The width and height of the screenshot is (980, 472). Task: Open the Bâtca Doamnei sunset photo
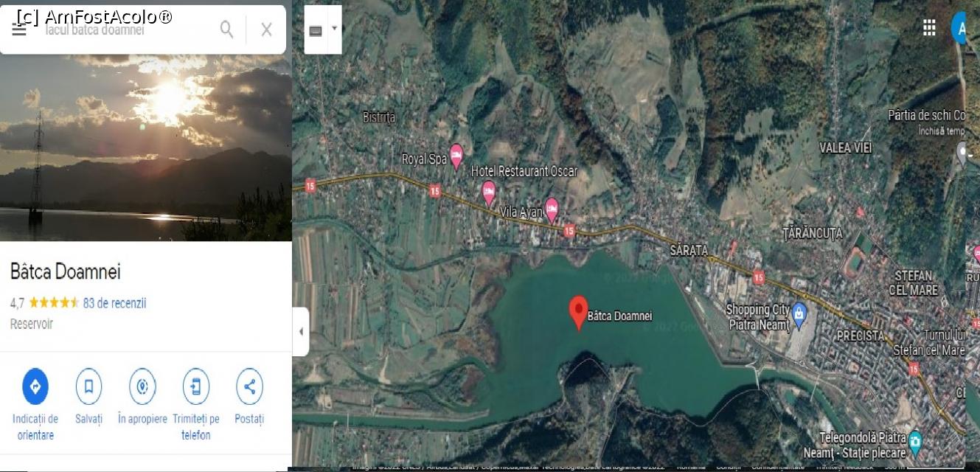coord(145,147)
